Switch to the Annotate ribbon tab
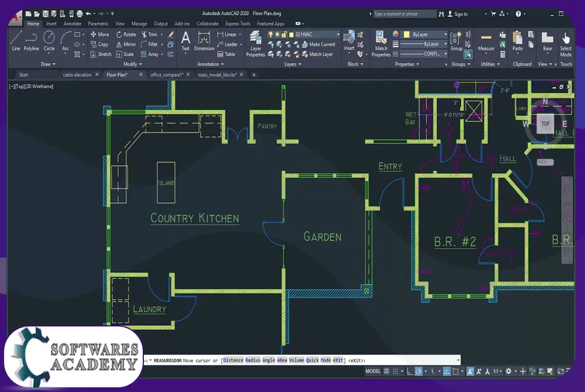 pos(73,23)
